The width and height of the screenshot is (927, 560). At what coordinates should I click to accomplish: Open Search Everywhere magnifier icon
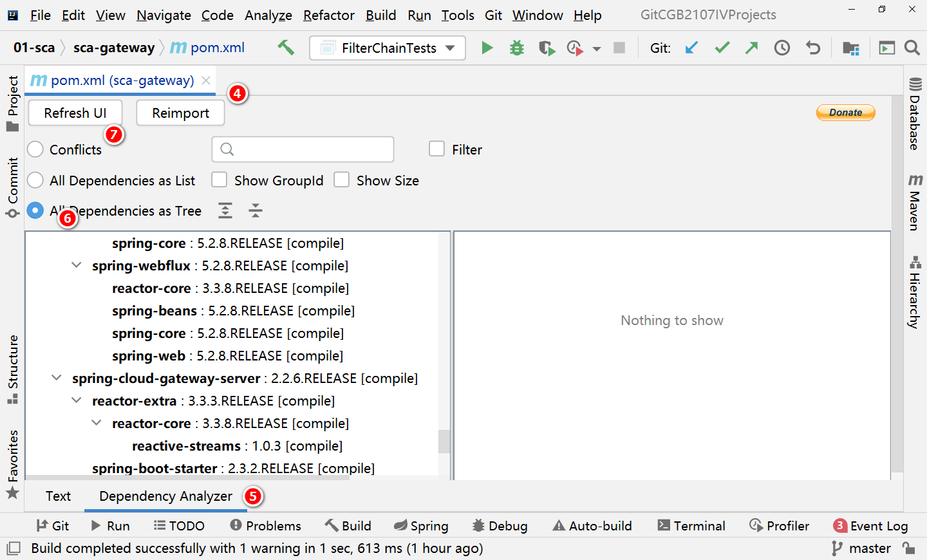pyautogui.click(x=912, y=48)
